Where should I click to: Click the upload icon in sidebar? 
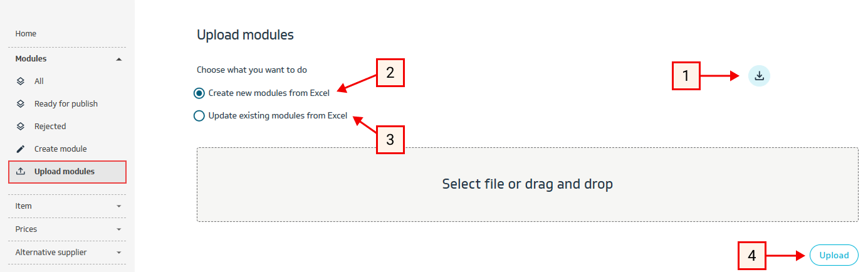[x=20, y=172]
